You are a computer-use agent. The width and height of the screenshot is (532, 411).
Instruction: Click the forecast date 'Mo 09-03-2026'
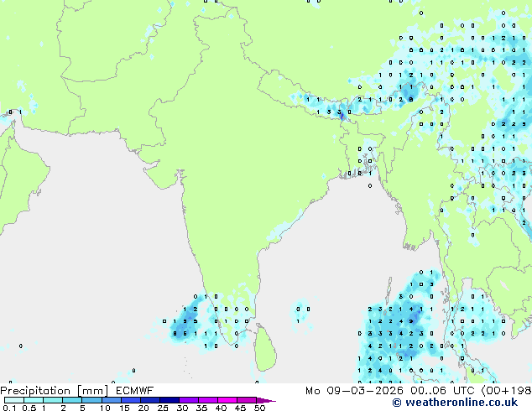354,391
